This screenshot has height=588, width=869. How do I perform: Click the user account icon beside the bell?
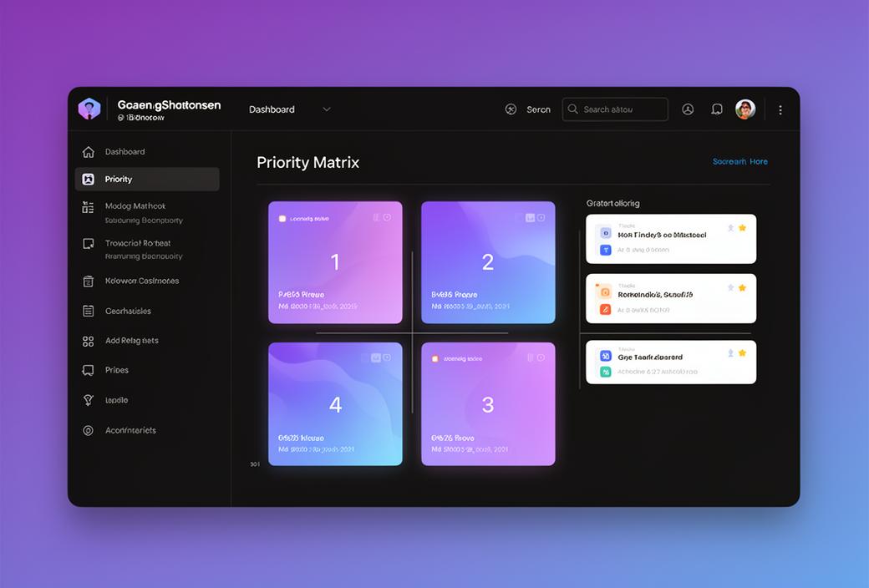(688, 109)
